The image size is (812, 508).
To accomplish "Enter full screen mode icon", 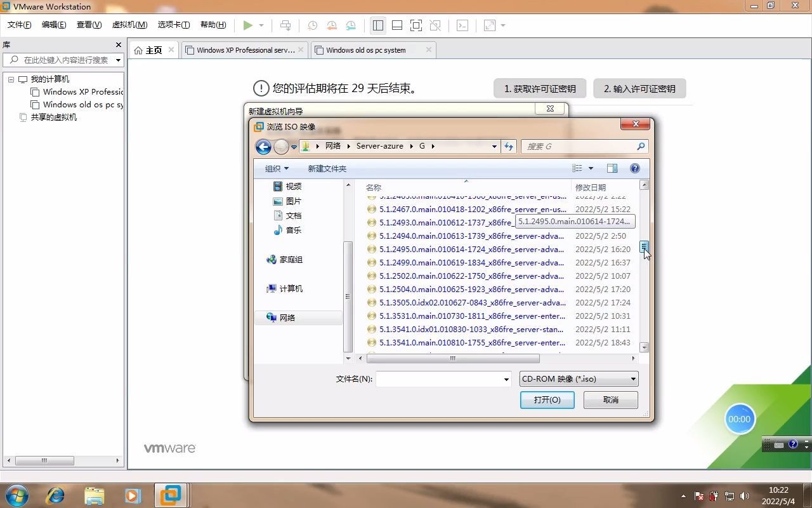I will pos(416,25).
